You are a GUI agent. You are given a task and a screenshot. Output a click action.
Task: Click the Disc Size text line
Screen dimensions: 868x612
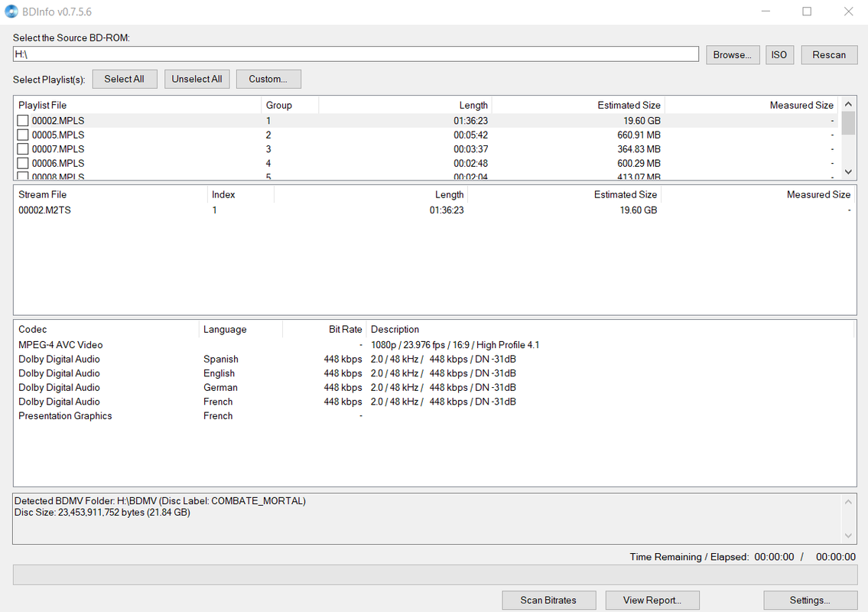pos(102,513)
